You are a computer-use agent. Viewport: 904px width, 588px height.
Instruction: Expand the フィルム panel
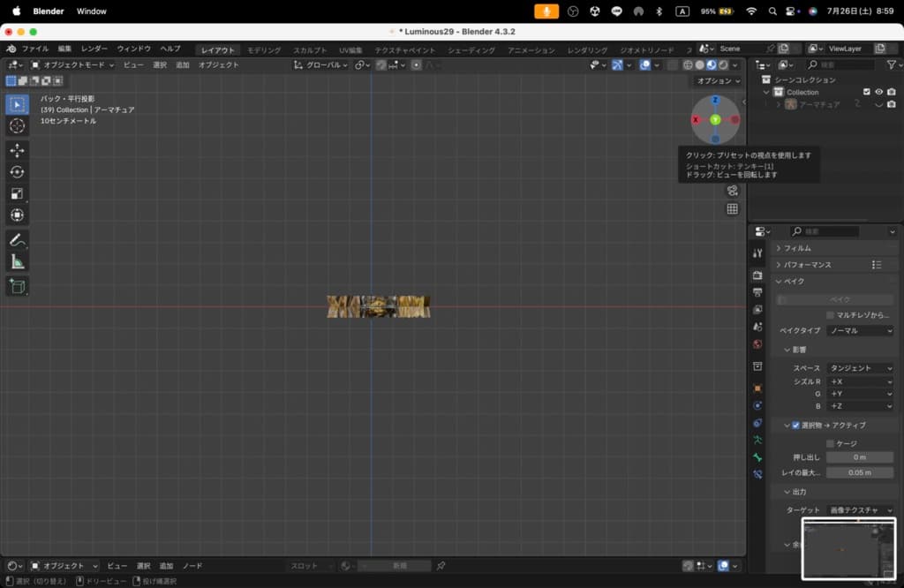click(x=797, y=248)
